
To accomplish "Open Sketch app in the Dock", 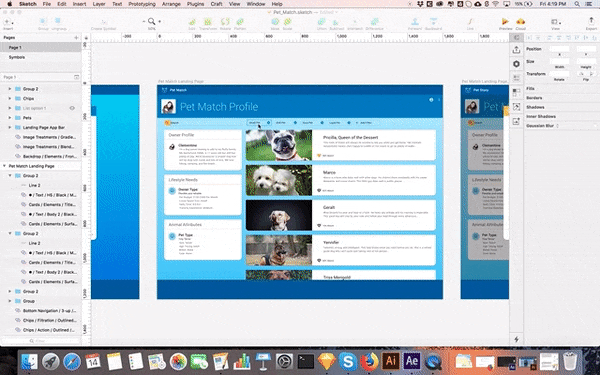I will coord(326,361).
